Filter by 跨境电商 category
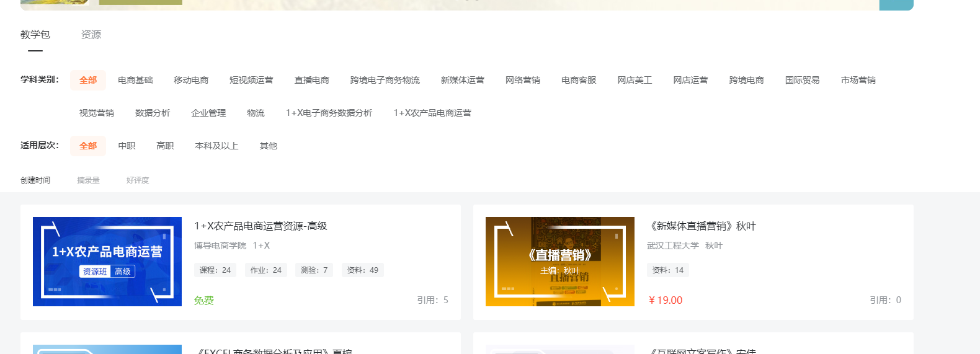Viewport: 980px width, 354px height. tap(746, 80)
